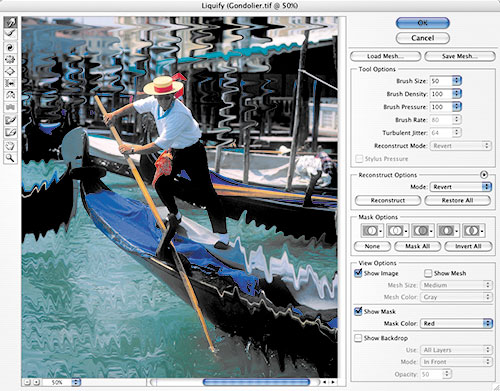Open the Tool Options Reconstruct Mode dropdown
The width and height of the screenshot is (500, 391).
[461, 146]
